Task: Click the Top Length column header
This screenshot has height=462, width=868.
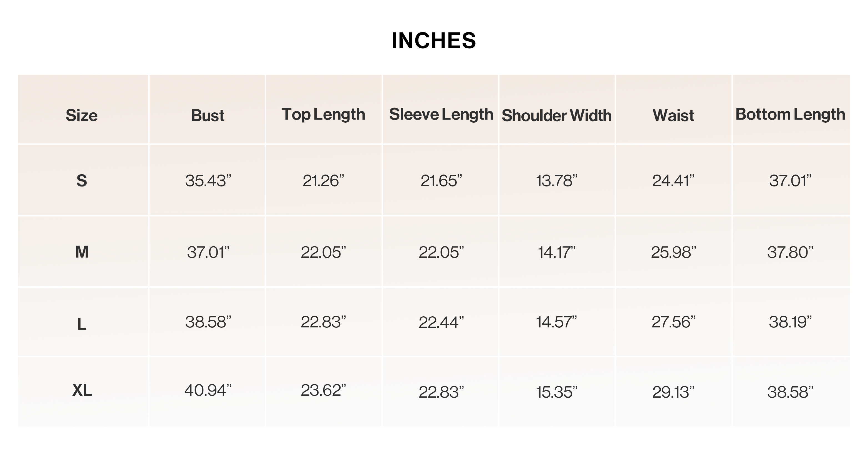Action: (x=324, y=115)
